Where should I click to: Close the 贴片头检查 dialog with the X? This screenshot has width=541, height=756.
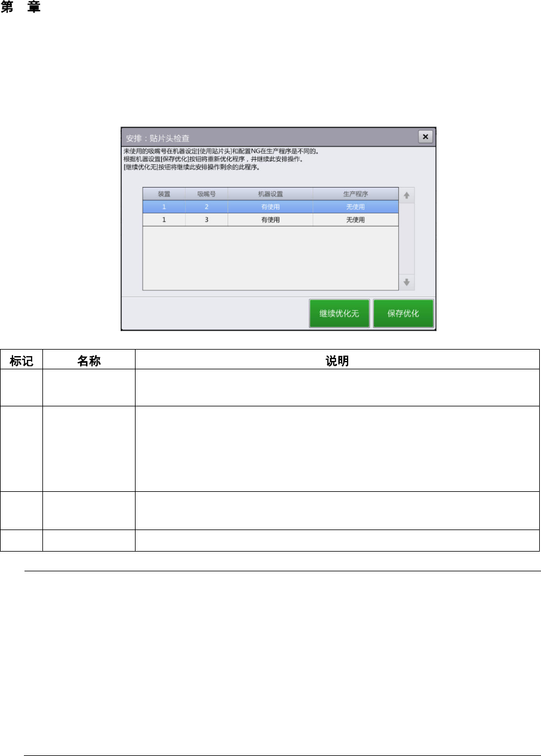(425, 136)
